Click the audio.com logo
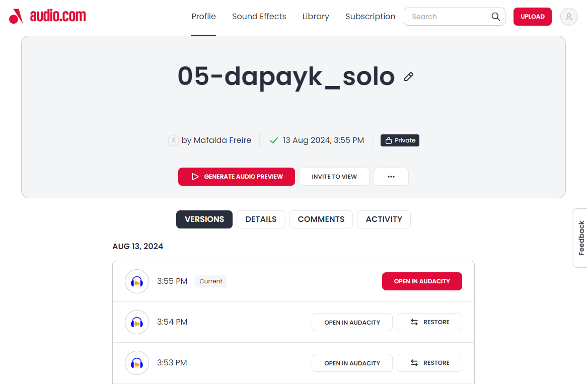 (47, 17)
